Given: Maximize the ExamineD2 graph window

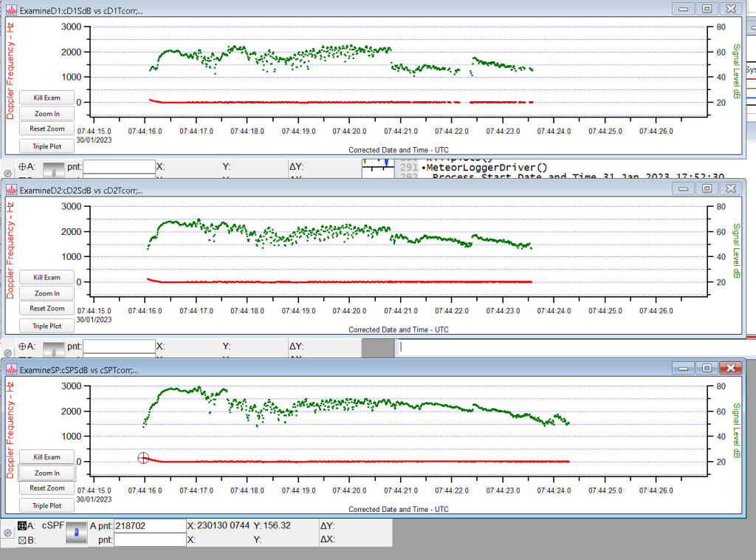Looking at the screenshot, I should pos(707,188).
